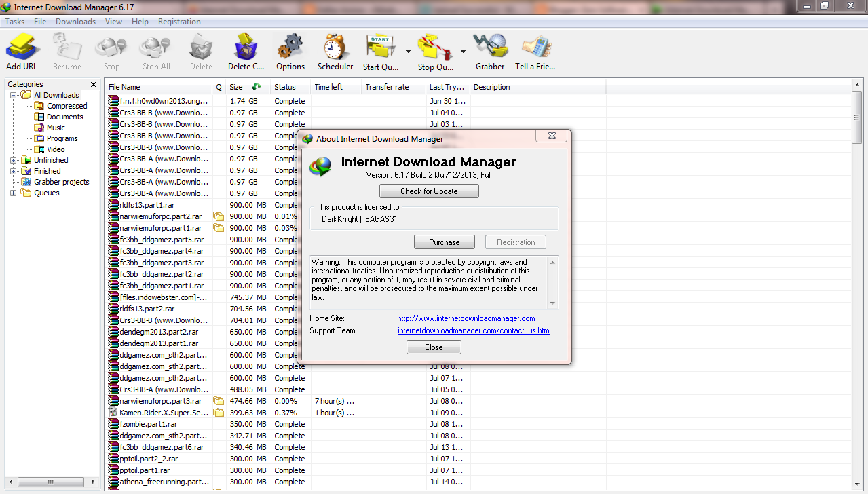Click the Add URL toolbar icon

22,47
